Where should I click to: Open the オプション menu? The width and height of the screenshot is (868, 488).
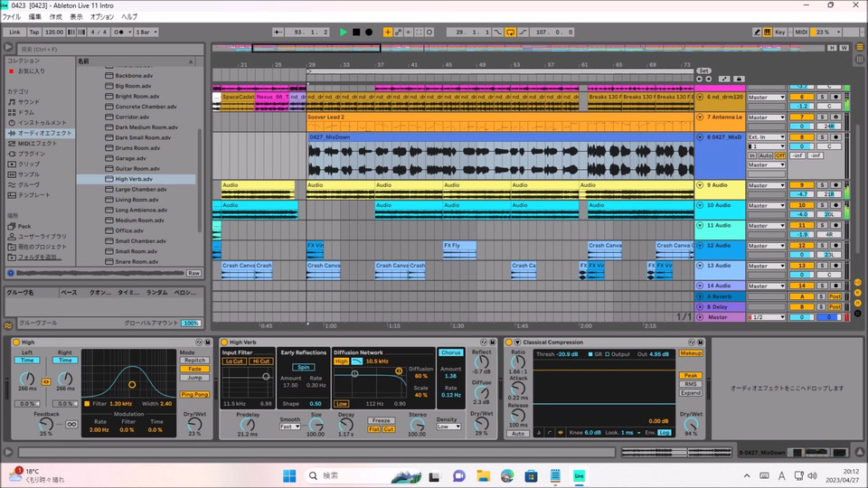point(102,16)
